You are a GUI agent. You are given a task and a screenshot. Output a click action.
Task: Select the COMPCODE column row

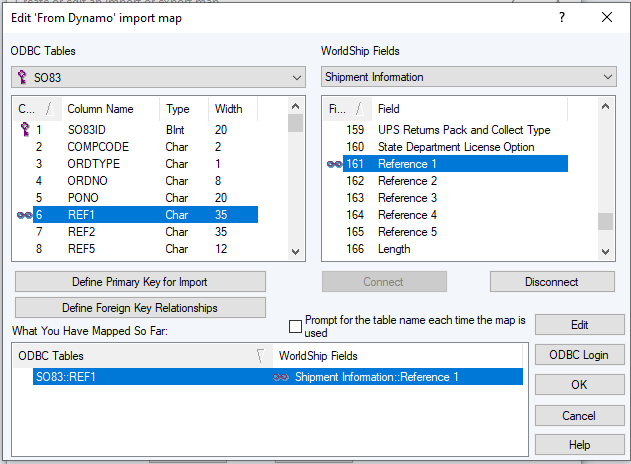point(137,147)
